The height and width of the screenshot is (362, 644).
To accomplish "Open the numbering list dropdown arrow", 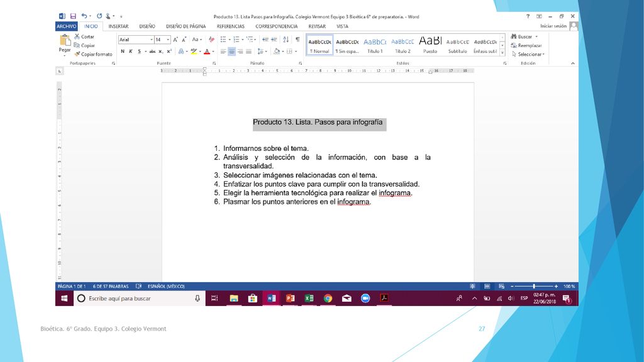I will tap(242, 40).
